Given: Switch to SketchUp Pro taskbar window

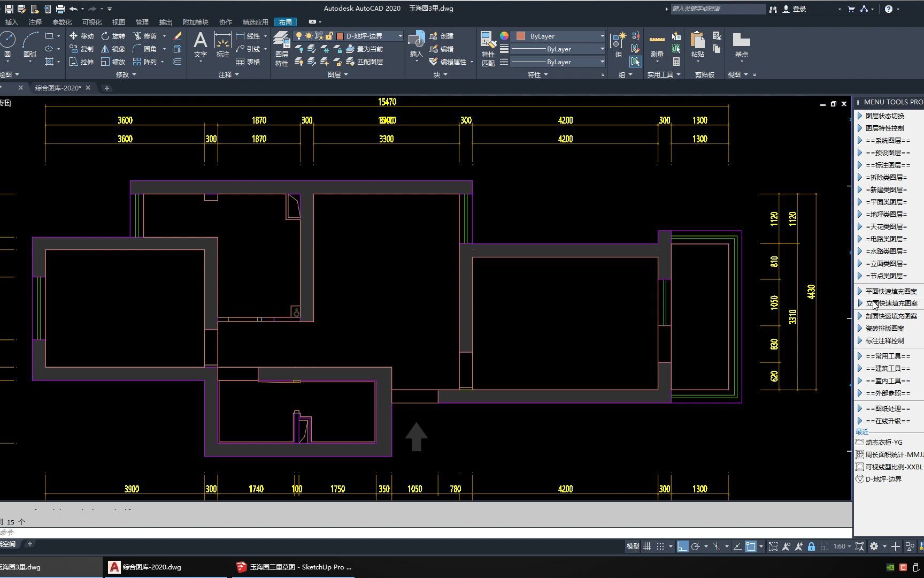Looking at the screenshot, I should [294, 567].
